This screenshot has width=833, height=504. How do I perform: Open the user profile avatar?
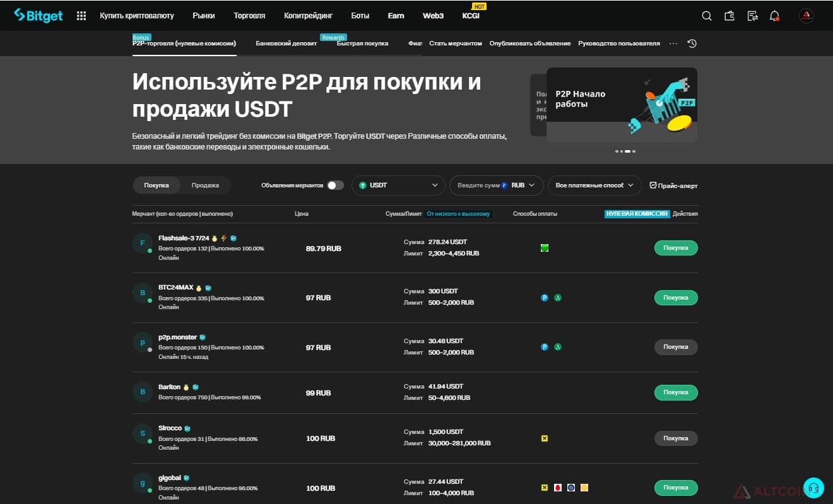[x=806, y=16]
